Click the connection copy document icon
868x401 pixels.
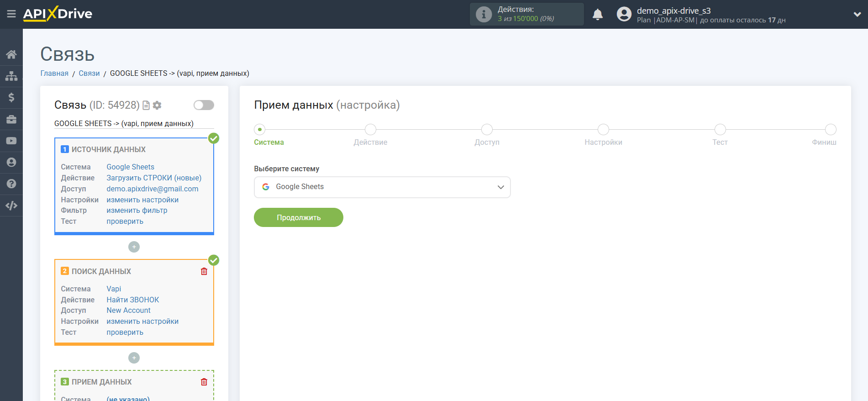click(146, 106)
